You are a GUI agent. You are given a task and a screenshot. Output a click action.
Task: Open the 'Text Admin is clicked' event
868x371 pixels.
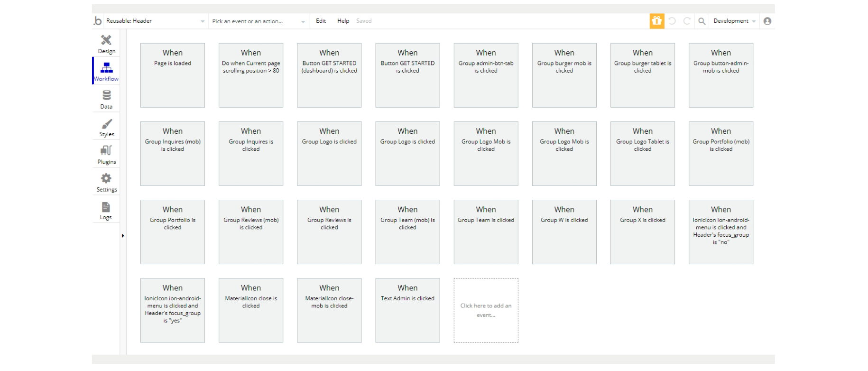point(408,310)
